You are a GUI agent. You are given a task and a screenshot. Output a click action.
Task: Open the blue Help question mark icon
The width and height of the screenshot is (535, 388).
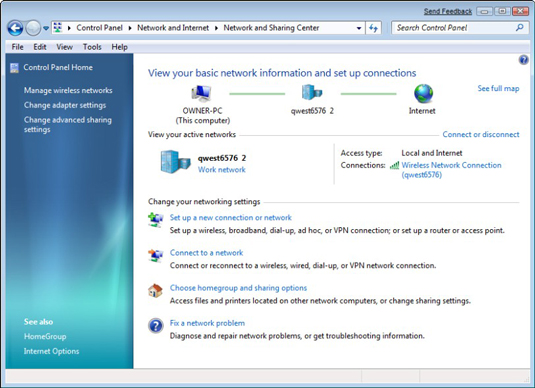523,60
